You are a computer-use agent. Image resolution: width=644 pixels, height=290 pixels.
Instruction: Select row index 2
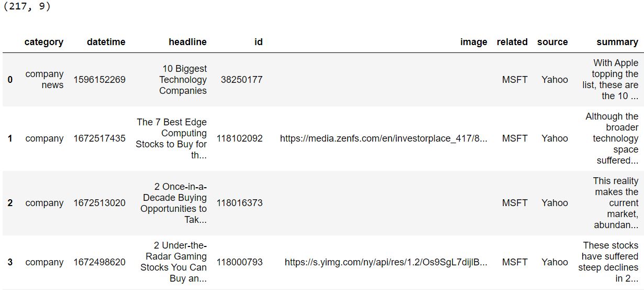tap(10, 203)
